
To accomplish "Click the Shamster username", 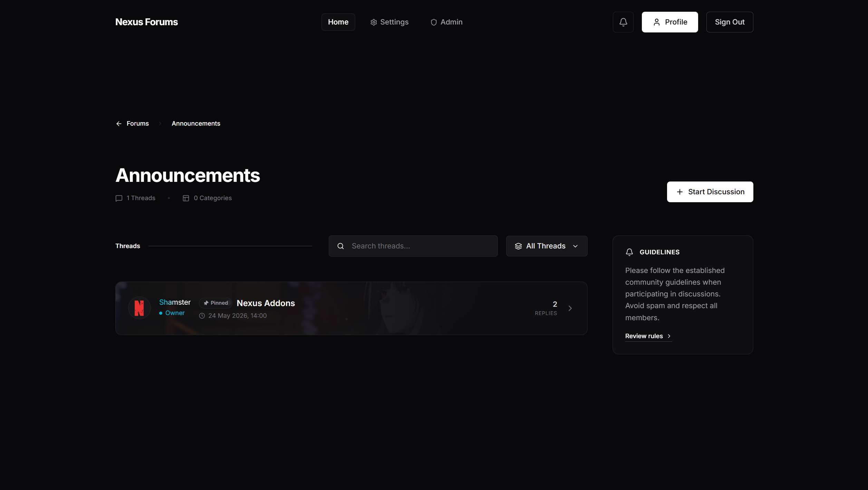I will click(x=175, y=302).
